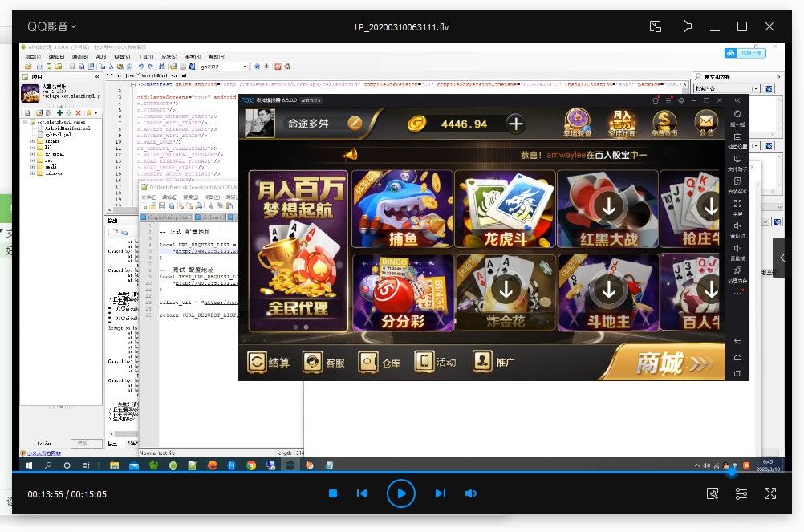Expand the side playlist panel arrow

[783, 258]
